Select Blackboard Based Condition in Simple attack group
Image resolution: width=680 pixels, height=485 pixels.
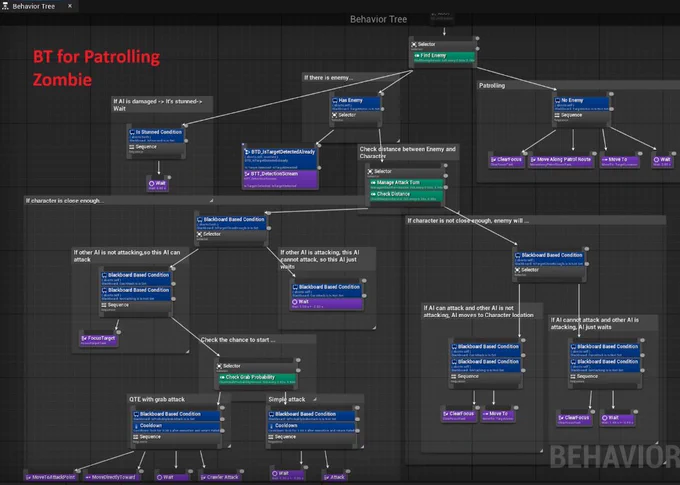pos(312,416)
